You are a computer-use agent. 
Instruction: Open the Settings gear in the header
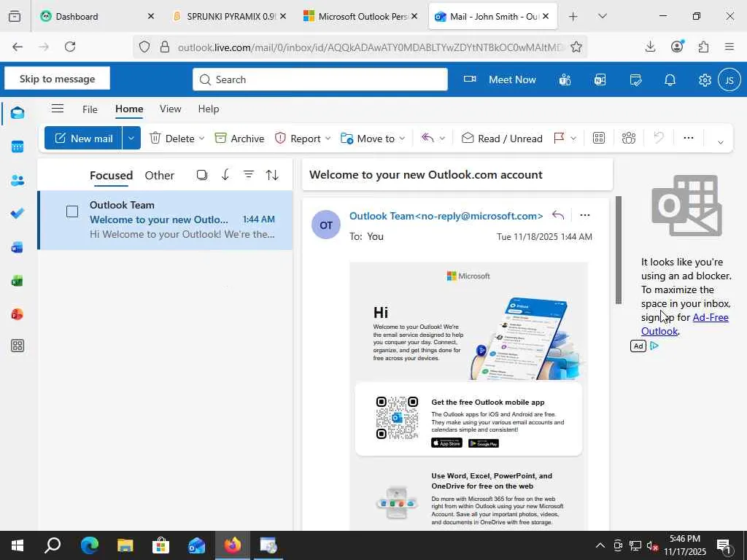705,80
